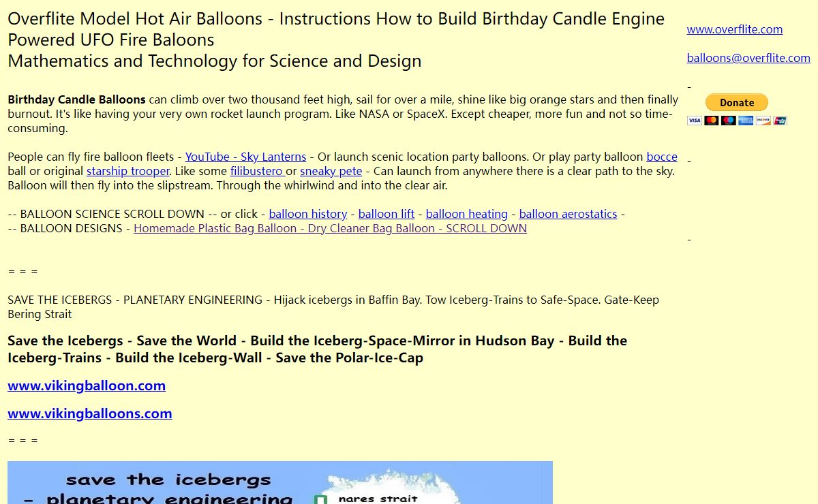This screenshot has height=504, width=818.
Task: Go to the balloon lift section
Action: [x=386, y=214]
